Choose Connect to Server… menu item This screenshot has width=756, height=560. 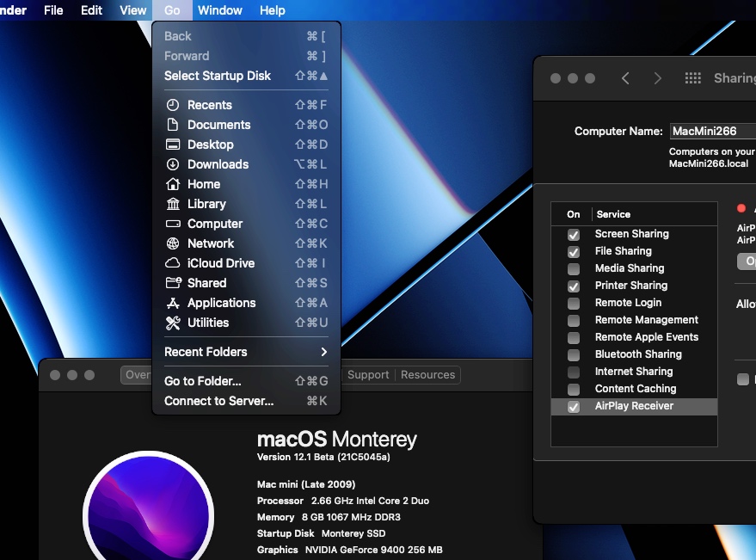[246, 401]
